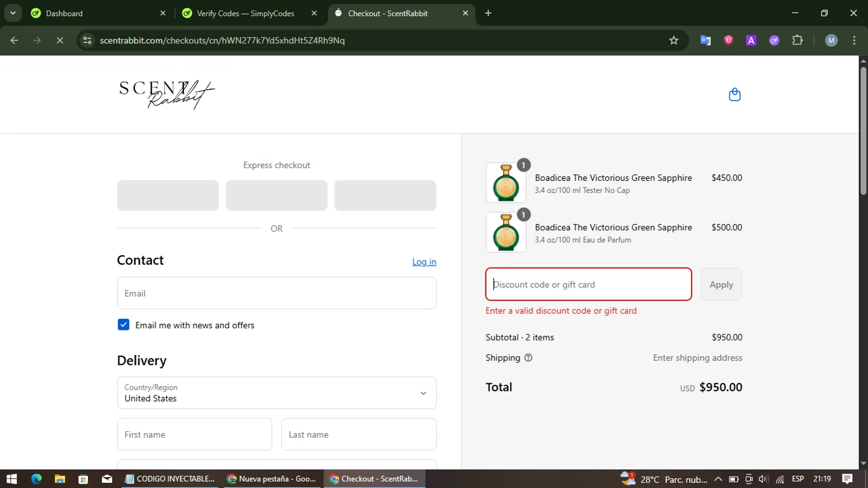Click the Subtotal · 2 items label
Image resolution: width=868 pixels, height=488 pixels.
pyautogui.click(x=520, y=337)
